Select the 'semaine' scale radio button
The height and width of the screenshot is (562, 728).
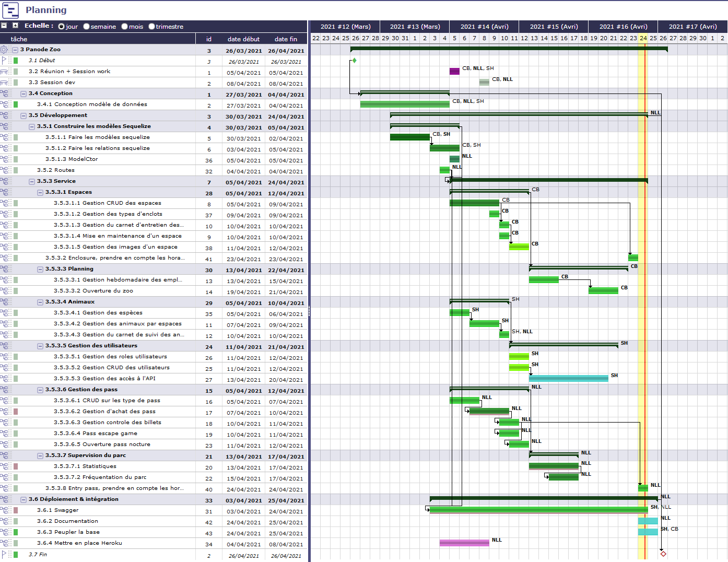(x=86, y=27)
